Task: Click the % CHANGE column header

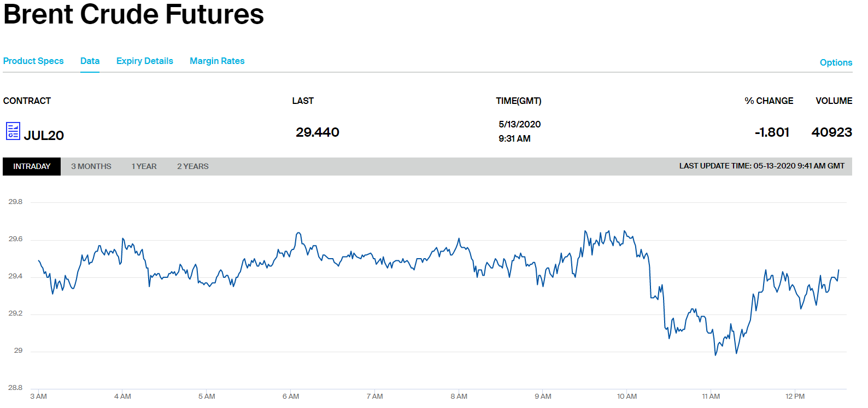Action: tap(769, 101)
